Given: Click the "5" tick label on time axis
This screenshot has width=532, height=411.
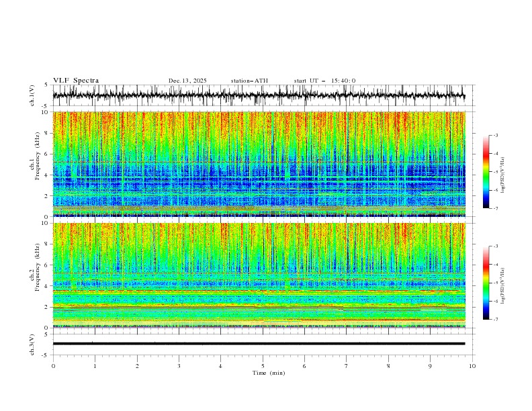Looking at the screenshot, I should [x=263, y=366].
